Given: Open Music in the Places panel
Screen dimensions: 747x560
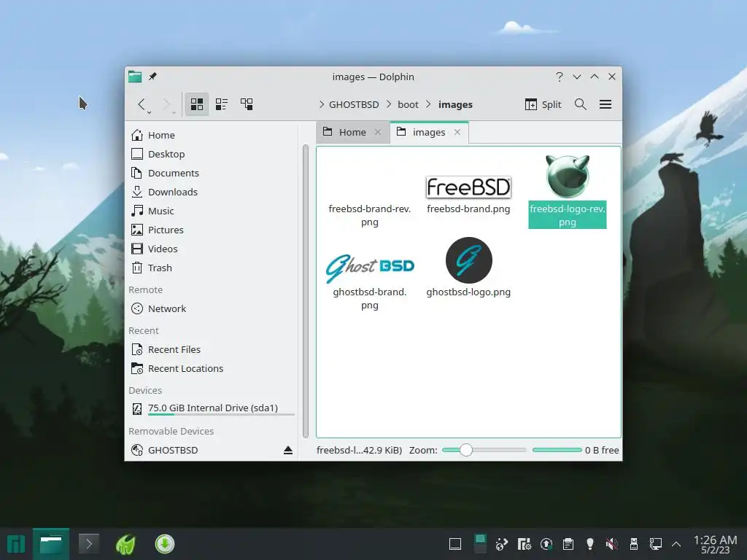Looking at the screenshot, I should pos(212,211).
